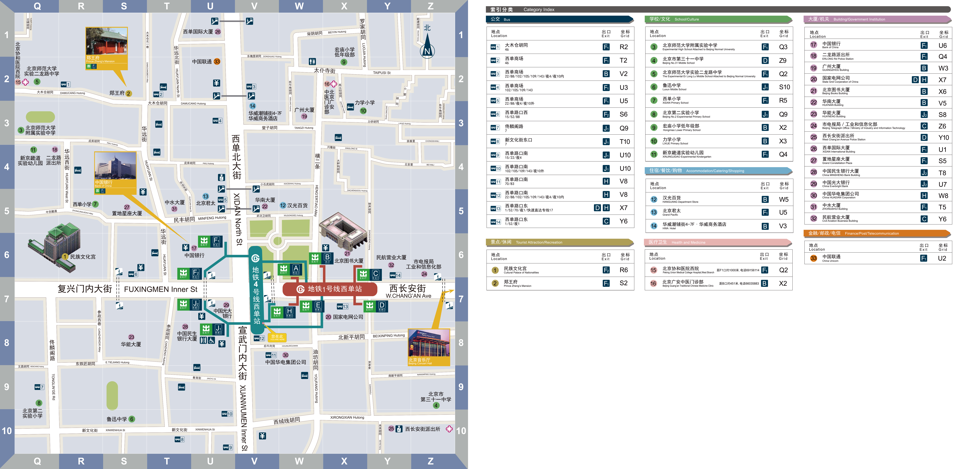This screenshot has width=980, height=469.
Task: Click the yellow 'You are here' marker
Action: (x=277, y=337)
